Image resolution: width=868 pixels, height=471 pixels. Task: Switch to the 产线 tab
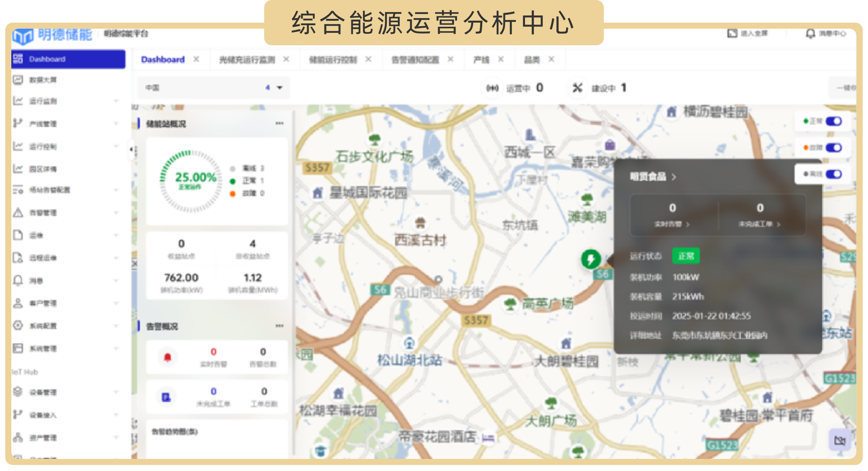(x=481, y=59)
